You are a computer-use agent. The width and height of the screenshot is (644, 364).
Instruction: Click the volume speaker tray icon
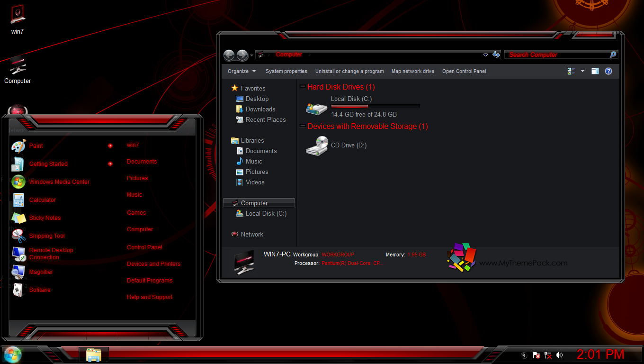(559, 355)
